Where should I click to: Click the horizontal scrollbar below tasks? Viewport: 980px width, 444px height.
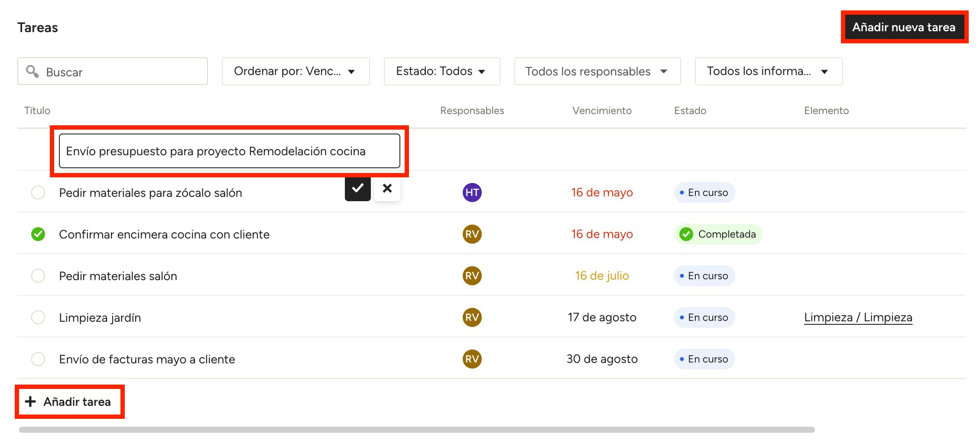(x=416, y=430)
